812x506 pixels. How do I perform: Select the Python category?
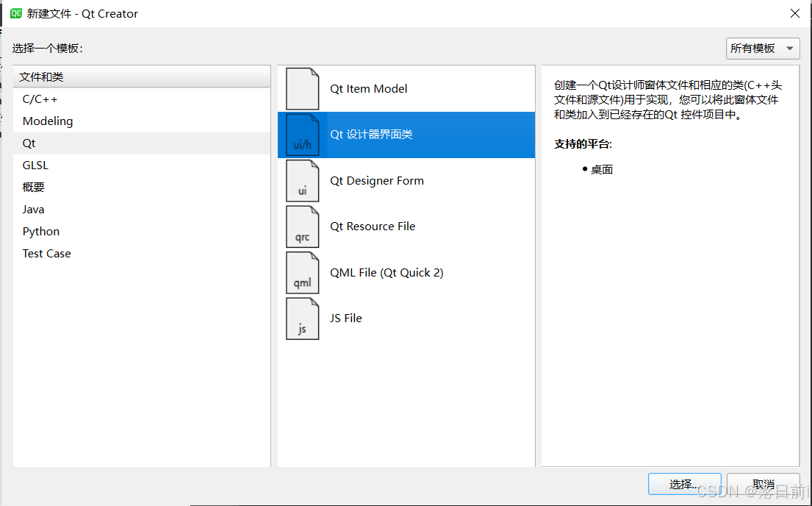click(141, 231)
